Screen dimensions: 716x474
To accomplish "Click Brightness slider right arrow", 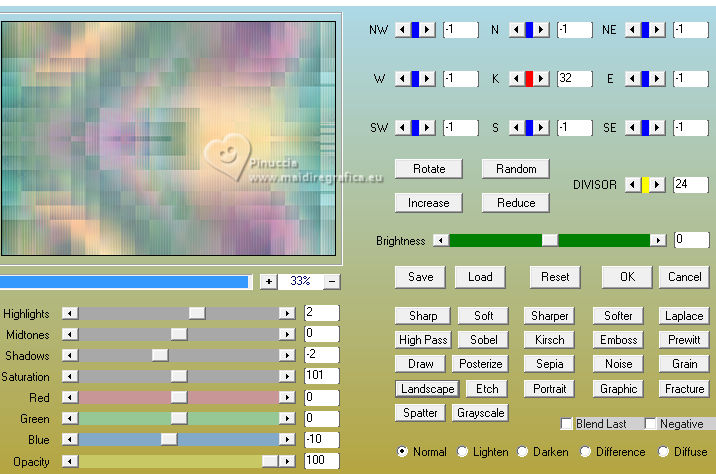I will [x=658, y=240].
